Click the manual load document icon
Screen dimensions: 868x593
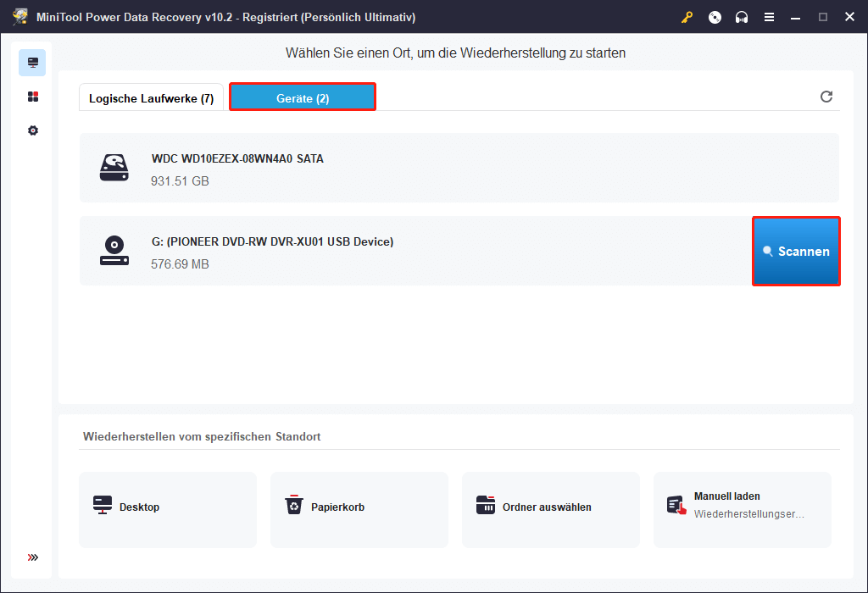[x=677, y=505]
